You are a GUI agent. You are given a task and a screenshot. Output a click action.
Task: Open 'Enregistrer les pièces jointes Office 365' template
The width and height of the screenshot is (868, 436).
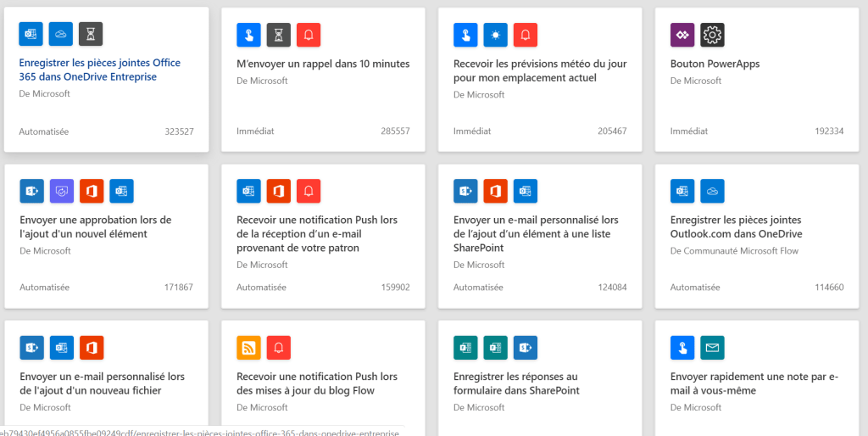click(x=99, y=70)
